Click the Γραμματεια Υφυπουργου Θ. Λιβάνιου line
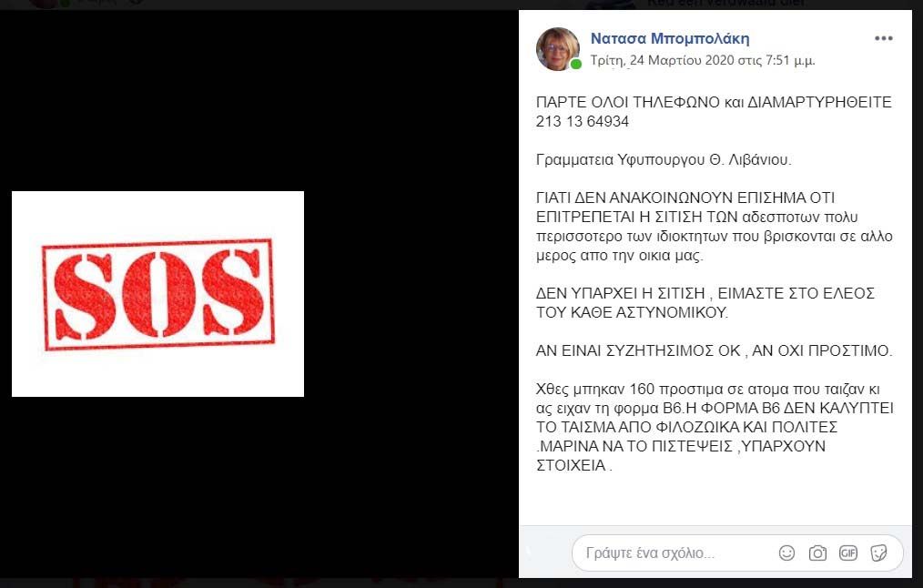Screen dimensions: 923x588 [x=664, y=159]
